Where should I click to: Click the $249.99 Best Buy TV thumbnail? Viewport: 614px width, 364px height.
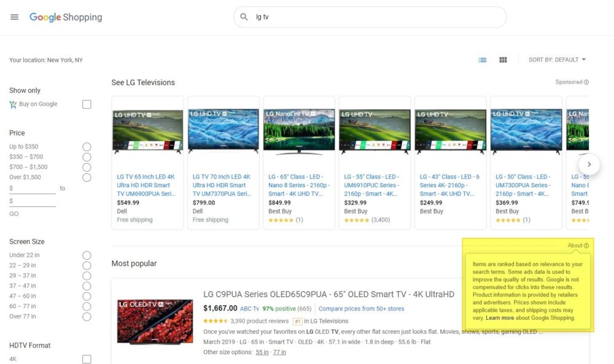click(x=450, y=131)
